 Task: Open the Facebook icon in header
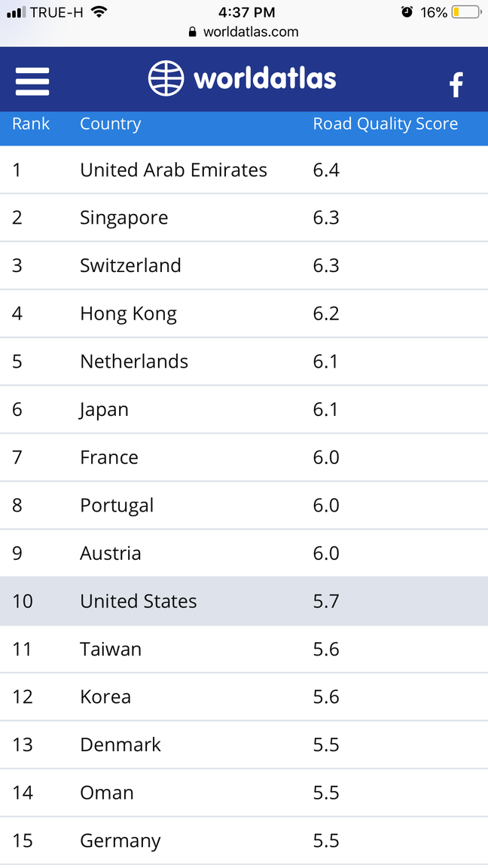tap(456, 85)
